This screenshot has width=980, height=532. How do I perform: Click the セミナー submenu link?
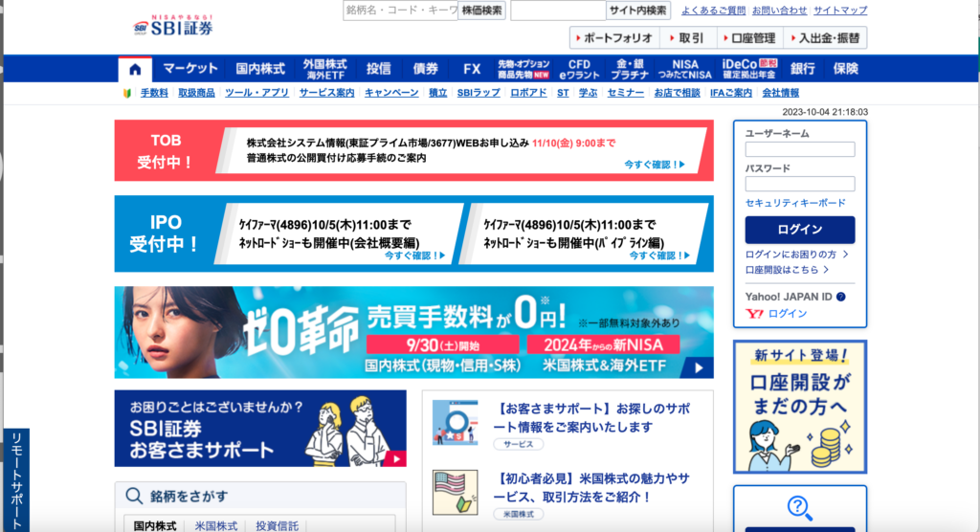625,93
